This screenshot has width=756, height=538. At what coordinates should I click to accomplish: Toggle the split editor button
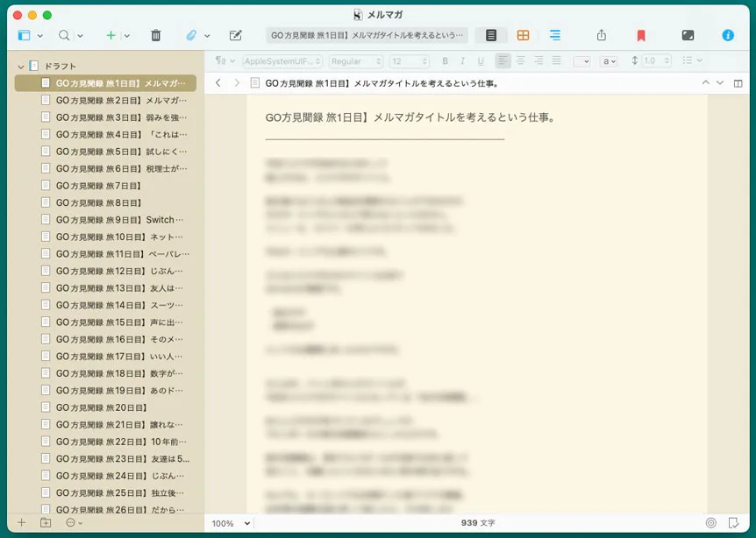click(738, 83)
